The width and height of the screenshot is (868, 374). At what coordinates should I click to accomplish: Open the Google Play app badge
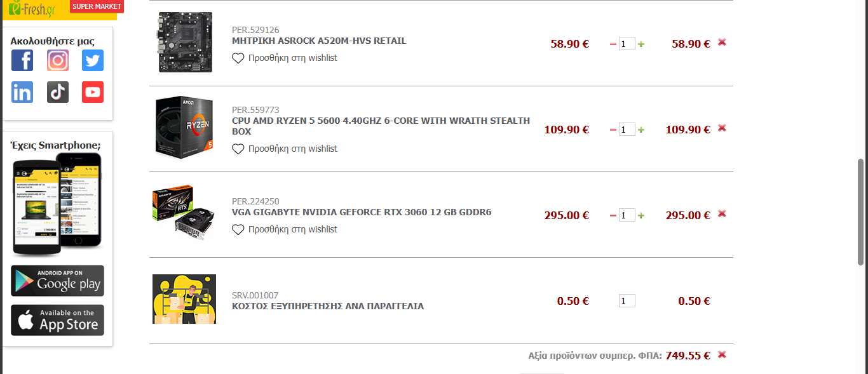coord(57,281)
